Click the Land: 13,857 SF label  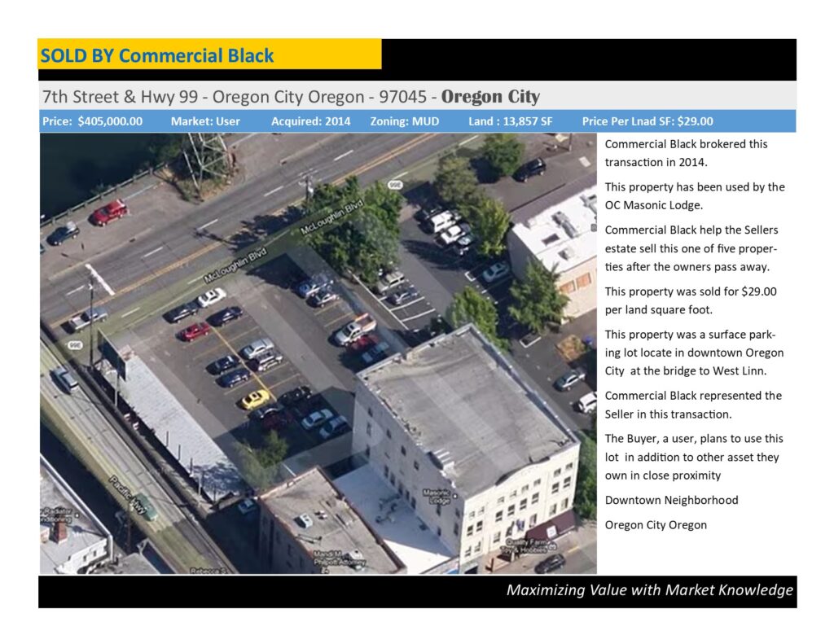coord(510,121)
